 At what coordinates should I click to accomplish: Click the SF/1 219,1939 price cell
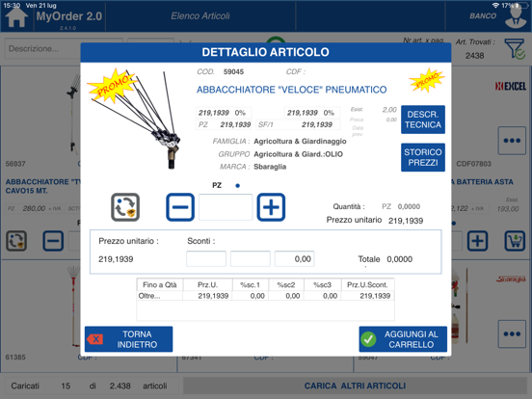[x=298, y=124]
